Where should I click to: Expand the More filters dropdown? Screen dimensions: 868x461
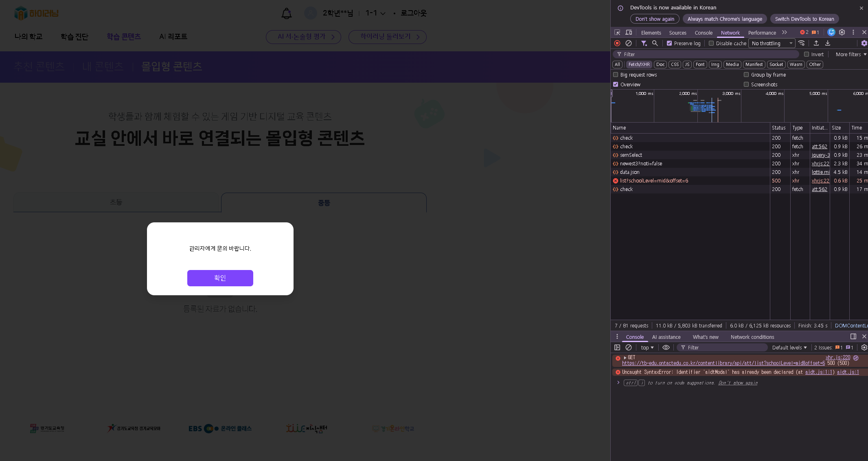(x=851, y=54)
